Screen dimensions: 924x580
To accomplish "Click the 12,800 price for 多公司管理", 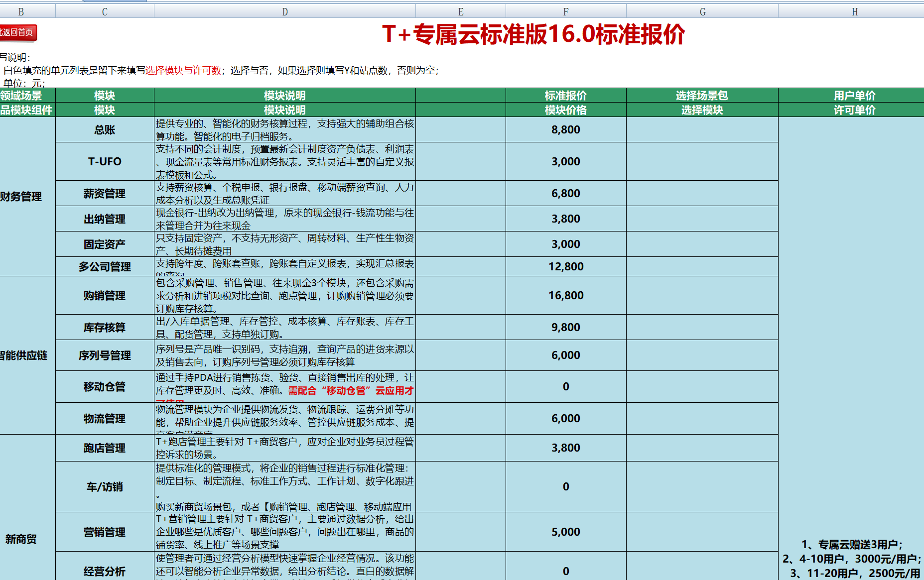I will 566,266.
